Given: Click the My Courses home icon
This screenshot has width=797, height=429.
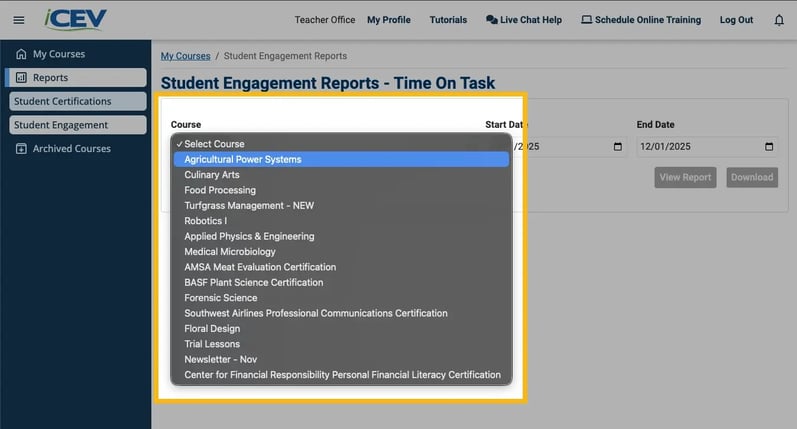Looking at the screenshot, I should click(x=21, y=54).
